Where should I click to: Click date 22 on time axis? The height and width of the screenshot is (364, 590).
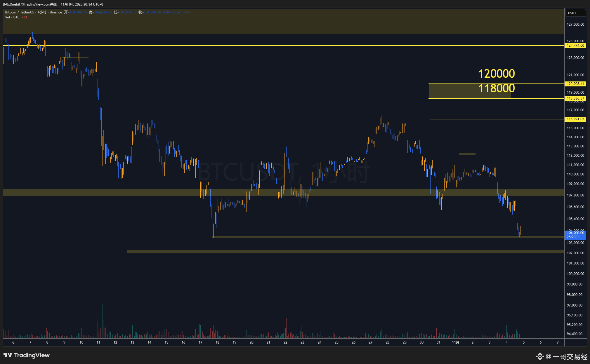tap(285, 342)
